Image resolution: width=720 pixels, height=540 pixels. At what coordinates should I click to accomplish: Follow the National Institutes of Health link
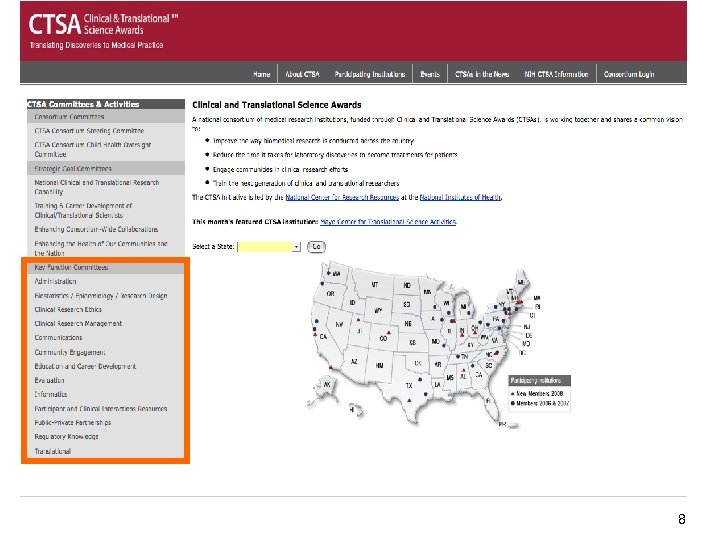[x=461, y=197]
